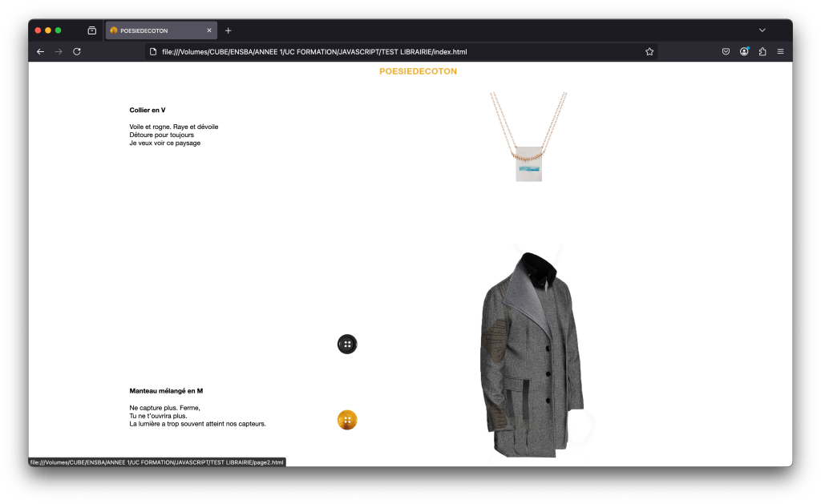Open the Firefox account profile icon
The width and height of the screenshot is (821, 504).
[x=744, y=52]
